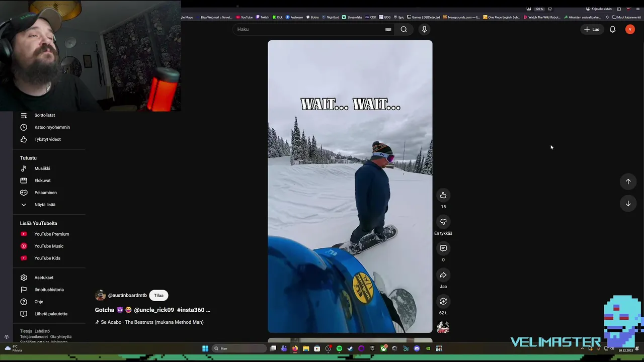Bookmark page with star icon
This screenshot has height=362, width=644.
coord(550,9)
